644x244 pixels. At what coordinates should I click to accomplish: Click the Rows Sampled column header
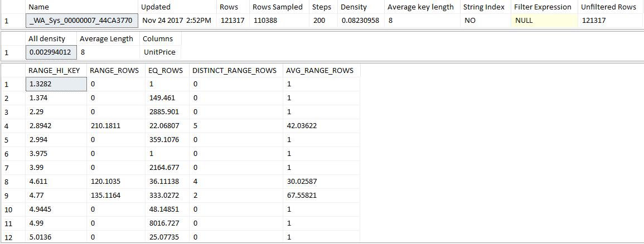pos(277,7)
